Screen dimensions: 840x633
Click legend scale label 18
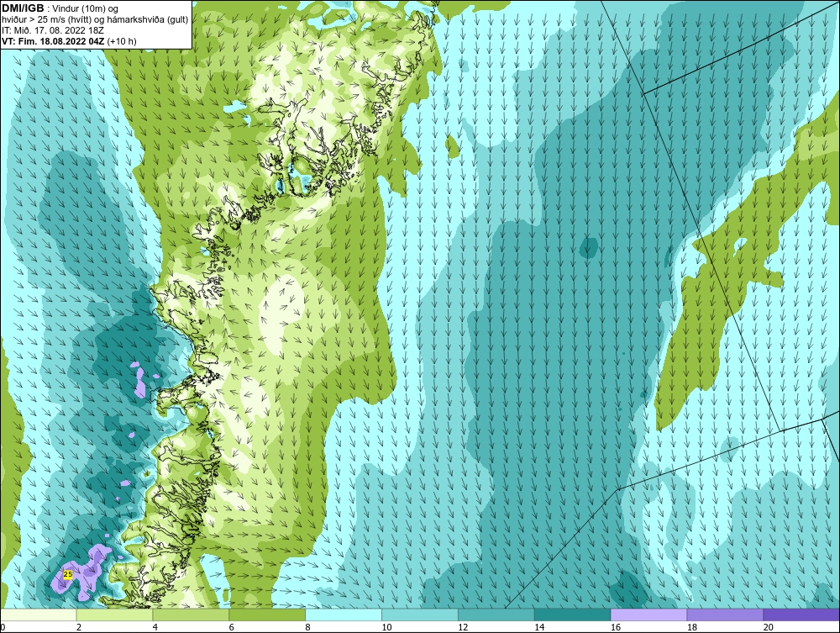[x=692, y=627]
